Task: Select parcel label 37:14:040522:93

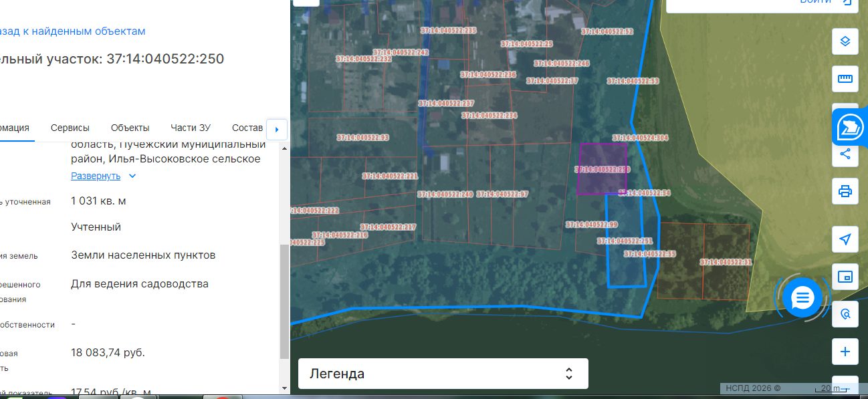Action: pos(362,138)
